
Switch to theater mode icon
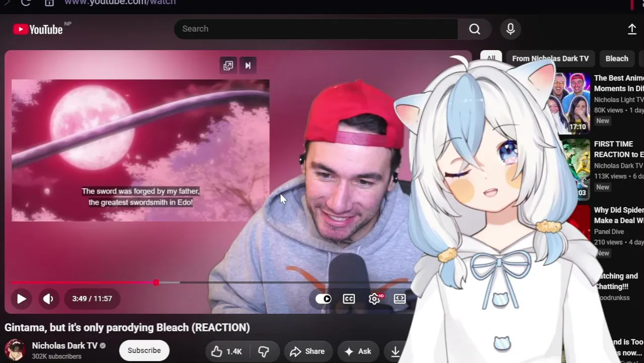pyautogui.click(x=400, y=298)
